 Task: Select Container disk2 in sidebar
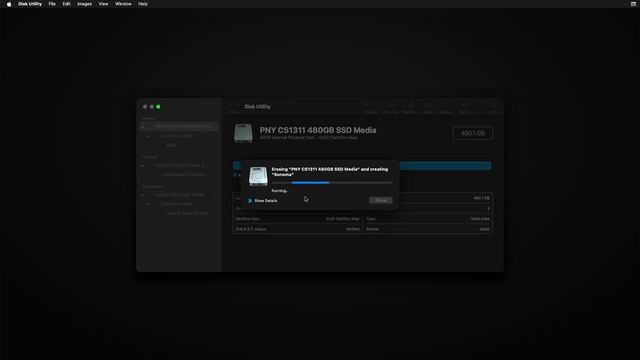pos(177,204)
